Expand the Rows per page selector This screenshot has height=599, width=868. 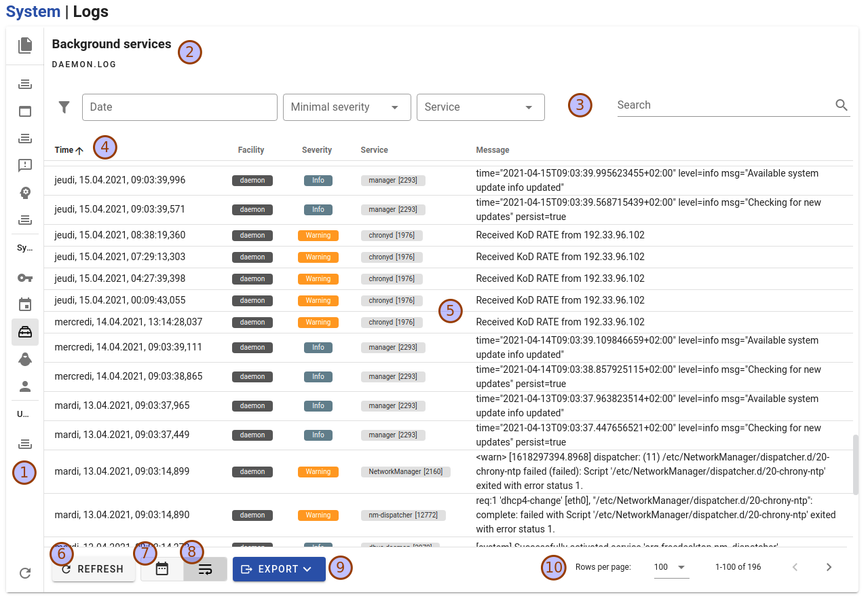pyautogui.click(x=671, y=567)
